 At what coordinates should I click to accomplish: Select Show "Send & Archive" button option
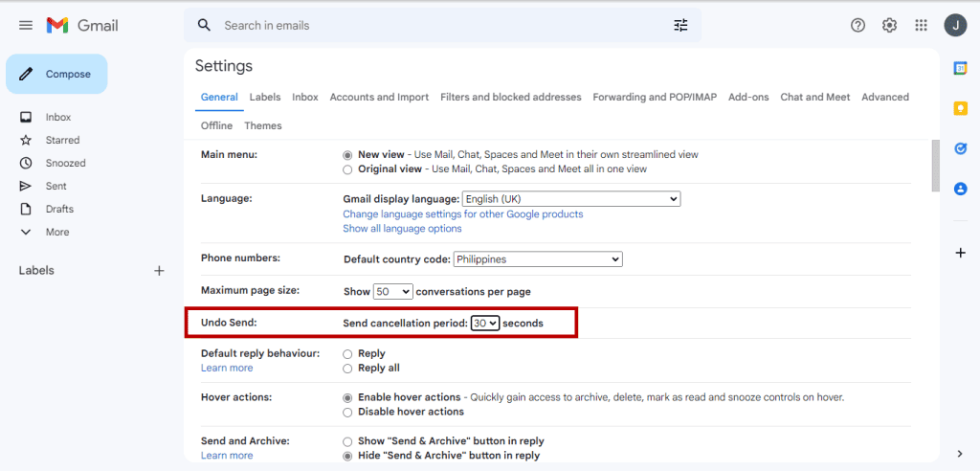pos(347,441)
